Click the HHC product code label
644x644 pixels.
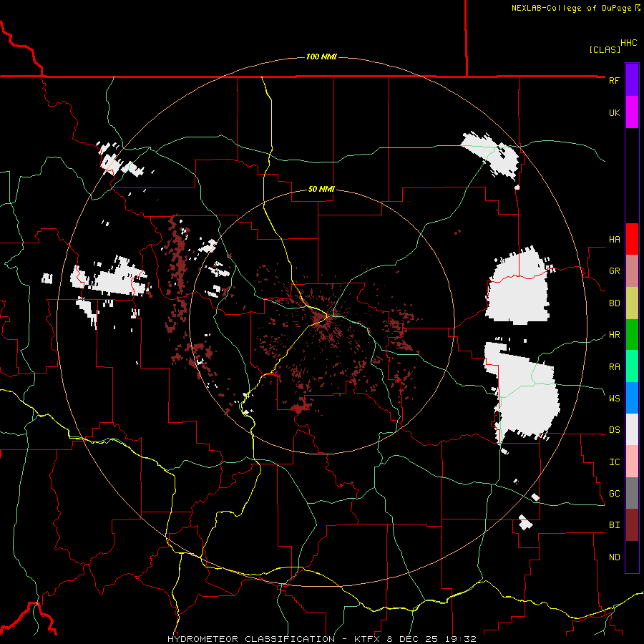click(628, 43)
